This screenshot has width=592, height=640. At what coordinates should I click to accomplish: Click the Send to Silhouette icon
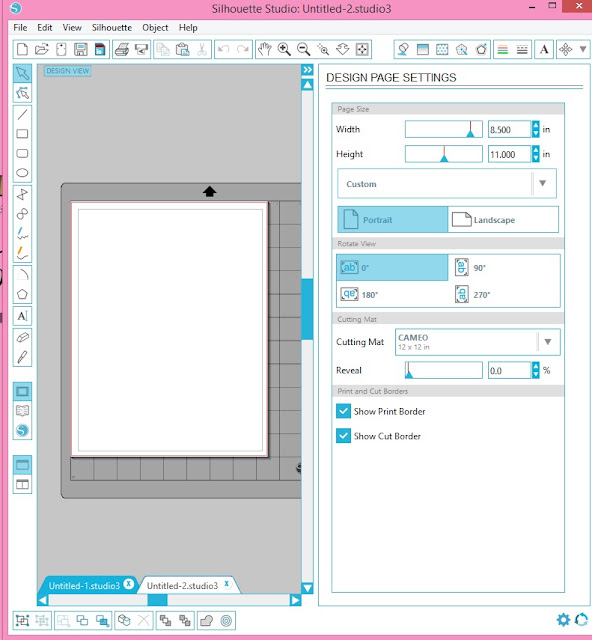pos(141,49)
